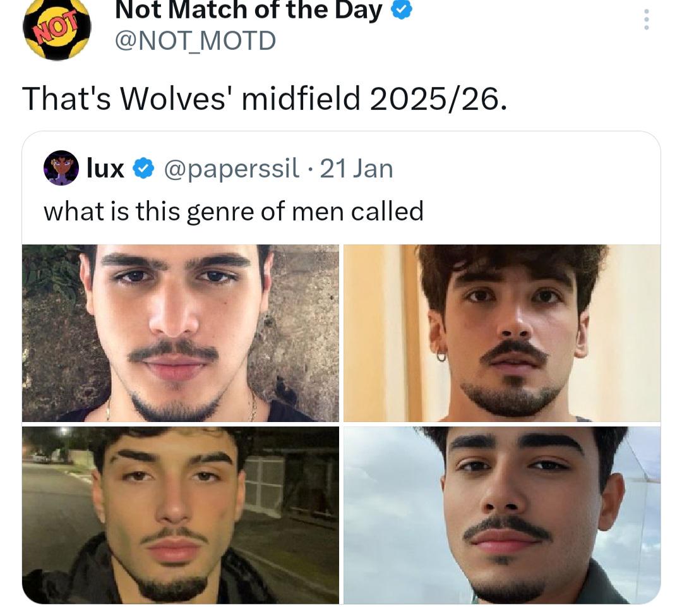The image size is (682, 616).
Task: Open the lux username in quoted tweet
Action: pyautogui.click(x=105, y=169)
